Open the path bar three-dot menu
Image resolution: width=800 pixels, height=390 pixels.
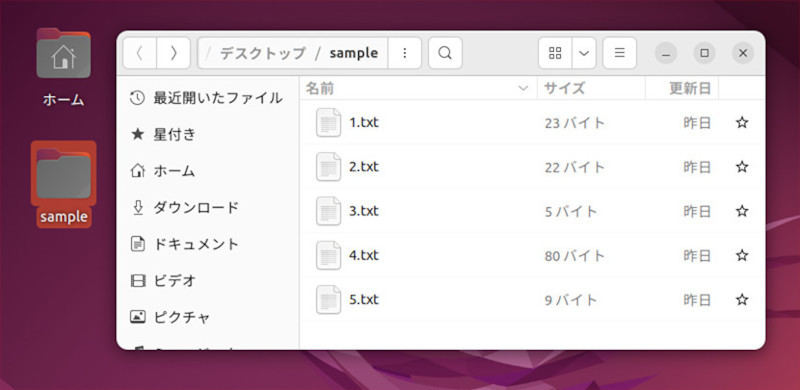[x=405, y=53]
